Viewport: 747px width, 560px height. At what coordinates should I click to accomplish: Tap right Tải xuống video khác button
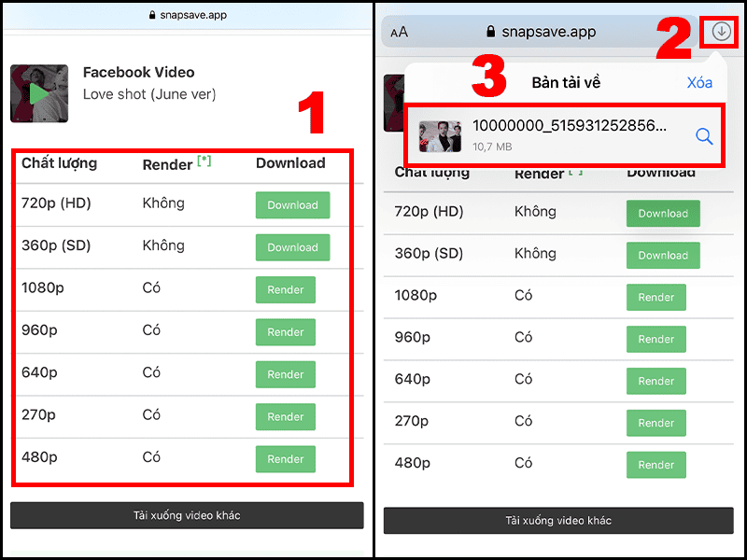[558, 521]
